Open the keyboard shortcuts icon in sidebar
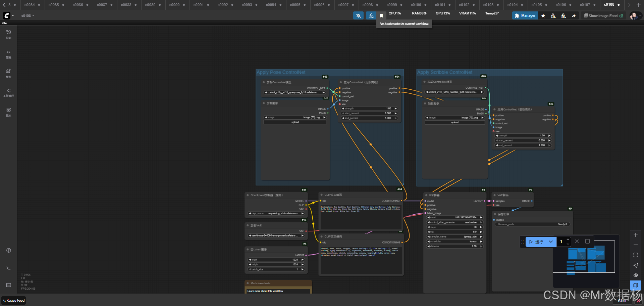This screenshot has width=644, height=306. [x=9, y=285]
